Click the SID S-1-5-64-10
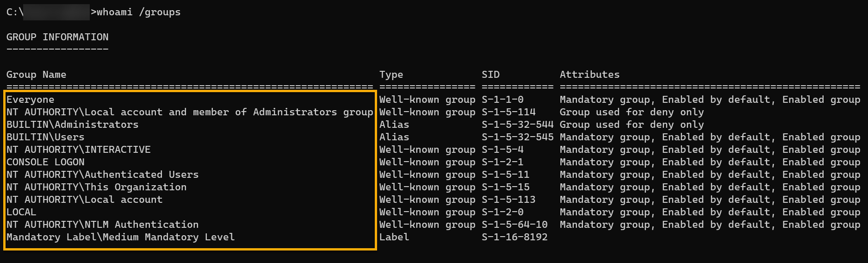The width and height of the screenshot is (868, 263). 515,225
